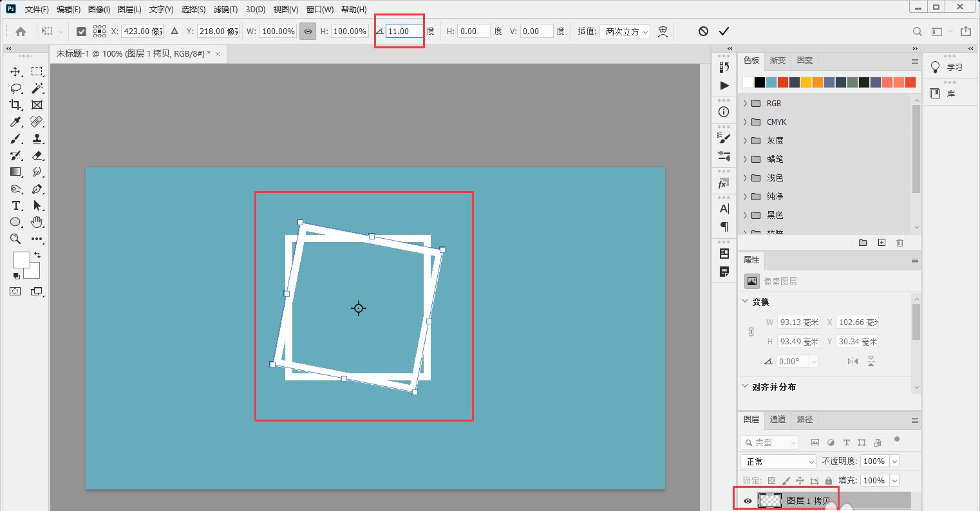Screen dimensions: 980x511
Task: Cancel the transform with the circle-slash button
Action: pyautogui.click(x=703, y=31)
